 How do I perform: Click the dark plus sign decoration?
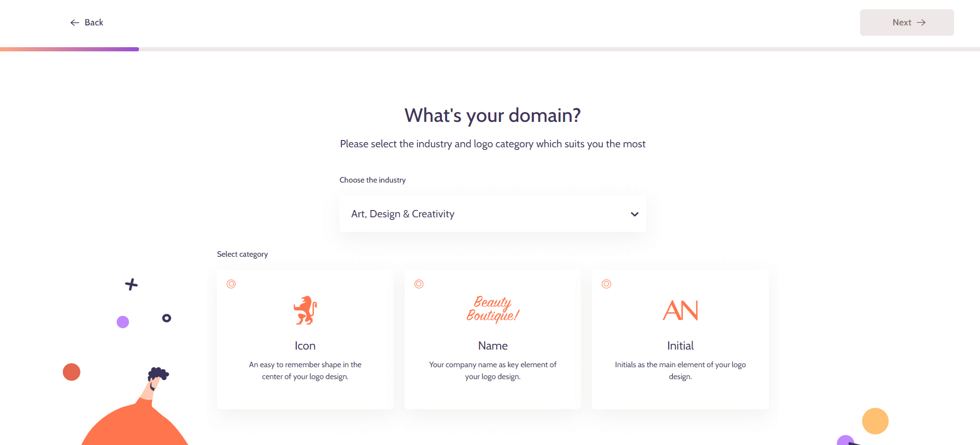[131, 284]
